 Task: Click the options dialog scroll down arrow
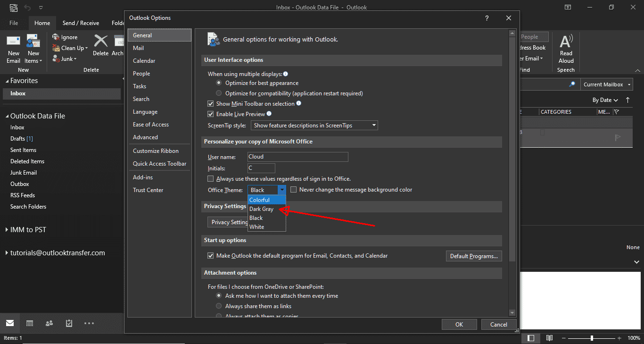pos(512,312)
